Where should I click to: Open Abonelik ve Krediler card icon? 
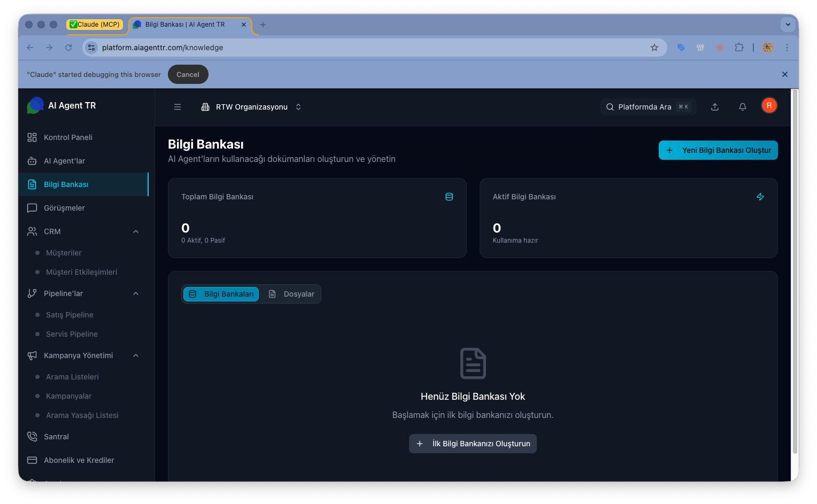[32, 460]
